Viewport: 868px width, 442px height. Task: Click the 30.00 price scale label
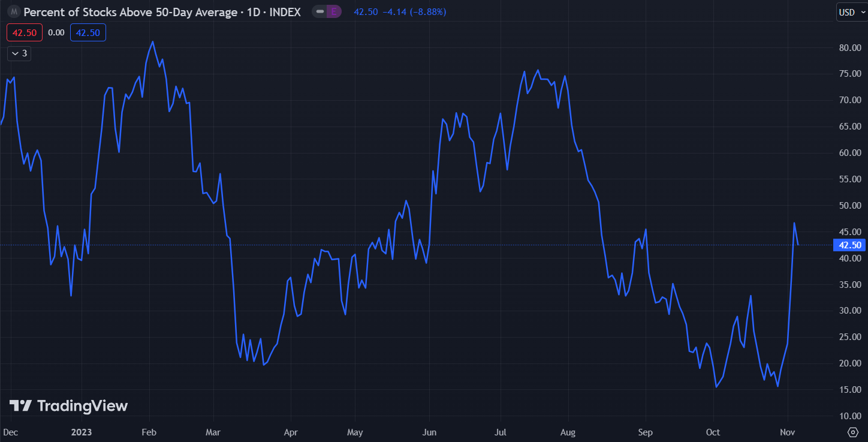coord(849,311)
